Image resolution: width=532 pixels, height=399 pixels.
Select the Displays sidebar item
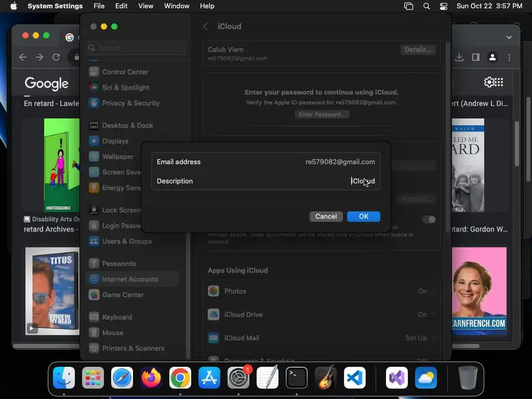(x=115, y=141)
